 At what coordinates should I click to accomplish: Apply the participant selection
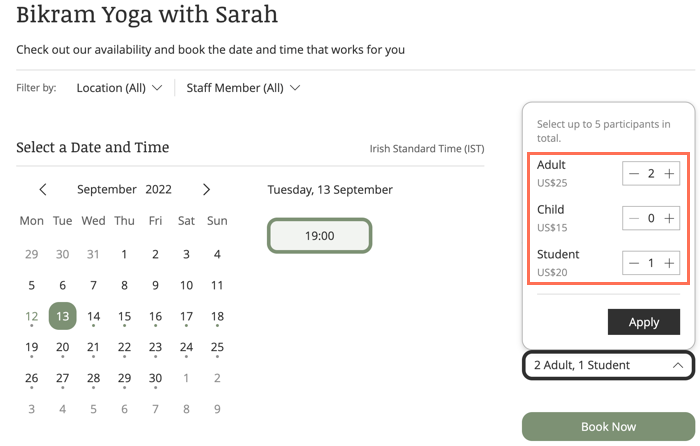pos(644,322)
